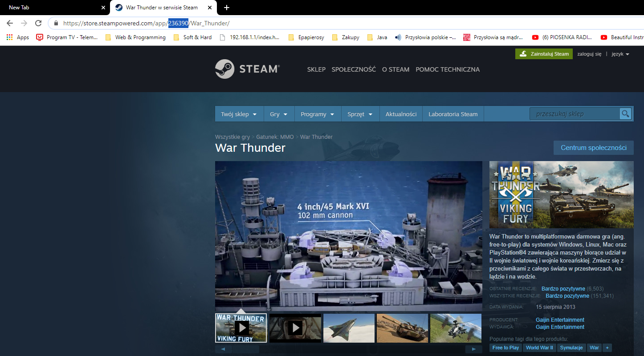Open the Soft & Hard bookmark folder
The image size is (644, 356).
point(192,37)
